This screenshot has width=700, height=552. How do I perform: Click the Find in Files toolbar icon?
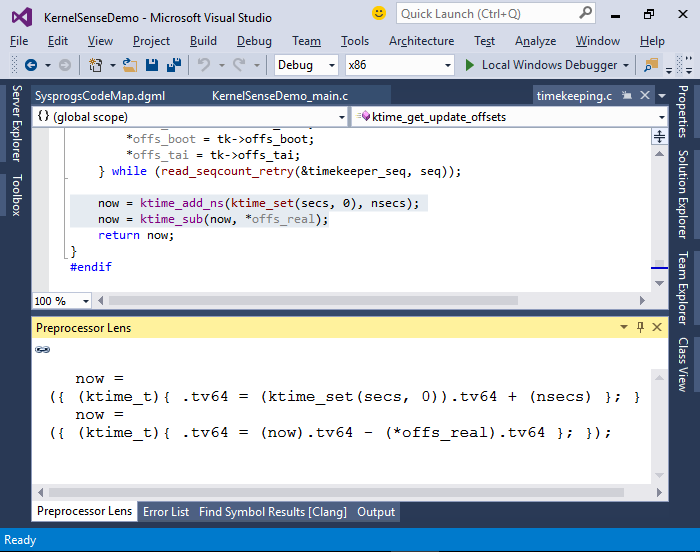tap(651, 65)
